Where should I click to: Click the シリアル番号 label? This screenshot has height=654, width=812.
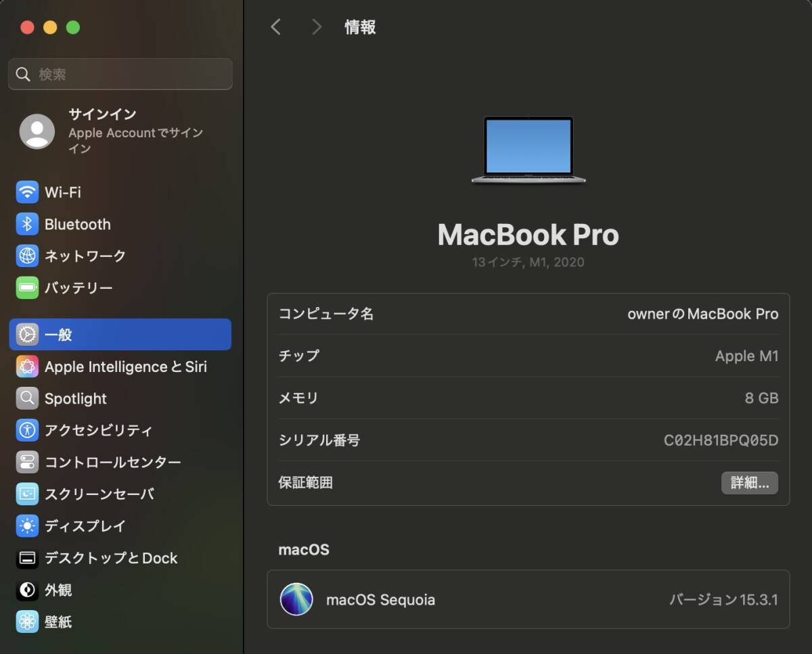pyautogui.click(x=319, y=441)
